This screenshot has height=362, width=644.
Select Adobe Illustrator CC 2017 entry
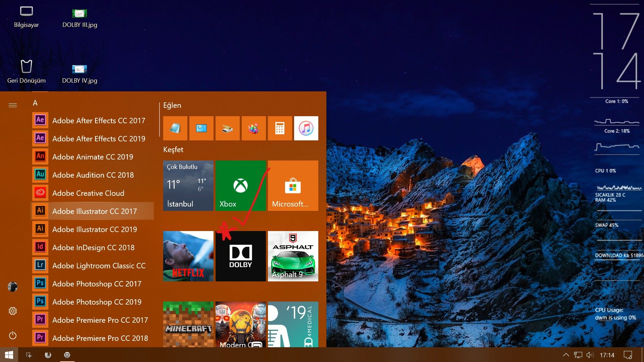point(92,211)
